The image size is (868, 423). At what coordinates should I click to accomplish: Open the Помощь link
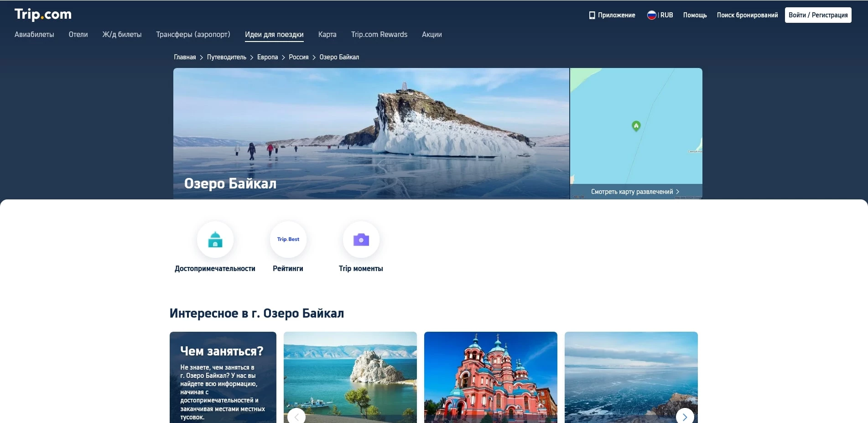tap(695, 15)
